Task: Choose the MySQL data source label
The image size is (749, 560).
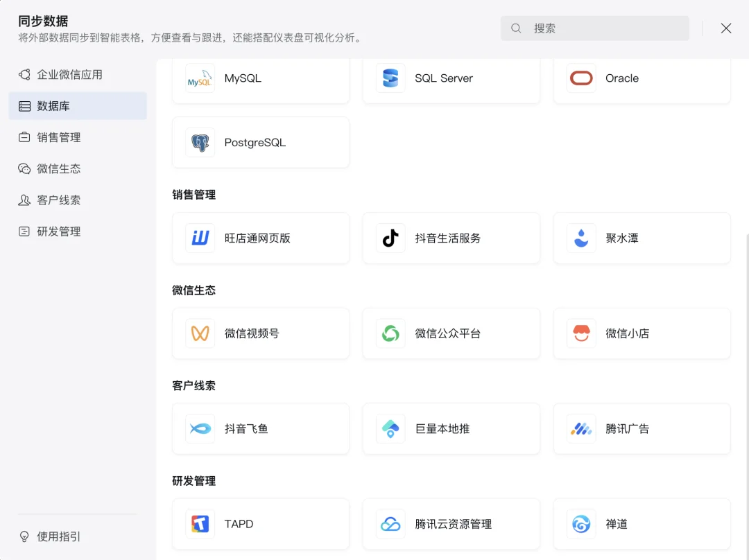Action: (x=243, y=78)
